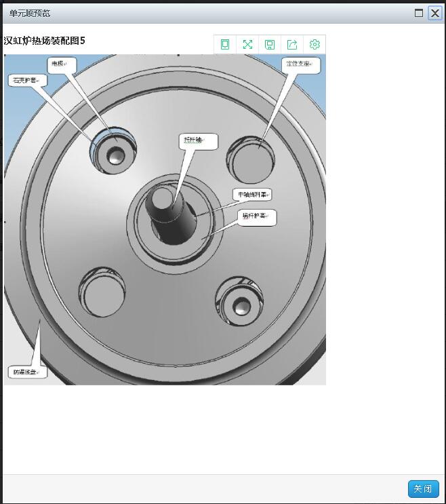
Task: Expand the image to fullscreen
Action: pyautogui.click(x=247, y=45)
